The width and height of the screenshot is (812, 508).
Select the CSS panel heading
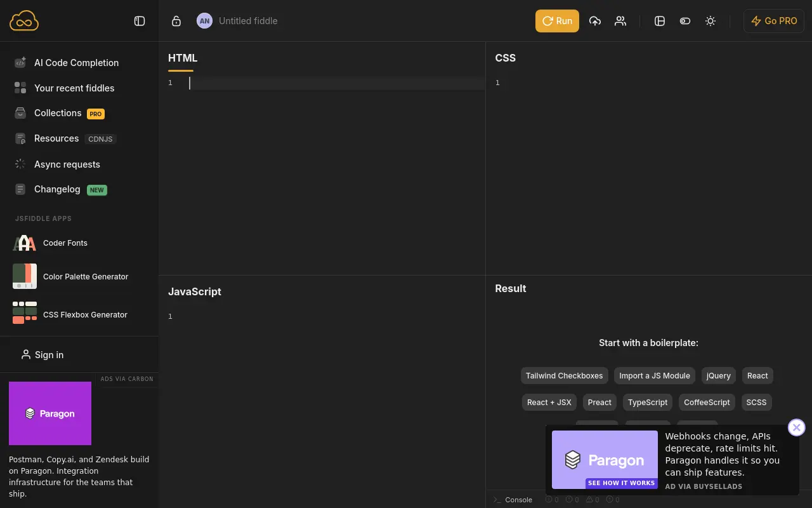click(x=506, y=58)
